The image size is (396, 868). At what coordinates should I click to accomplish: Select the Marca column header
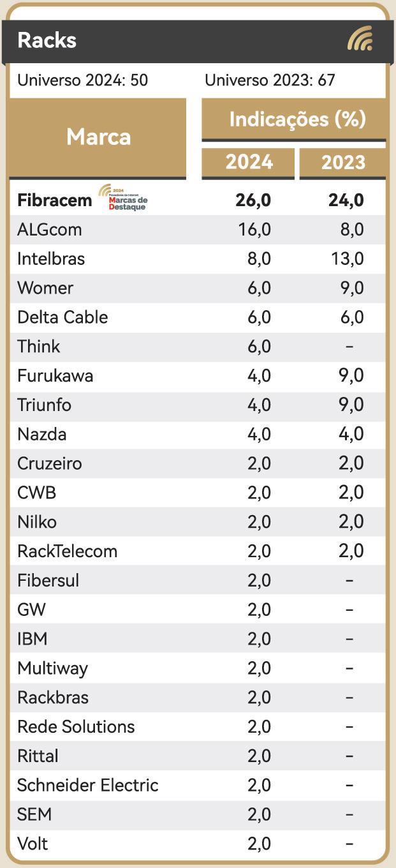click(x=98, y=138)
